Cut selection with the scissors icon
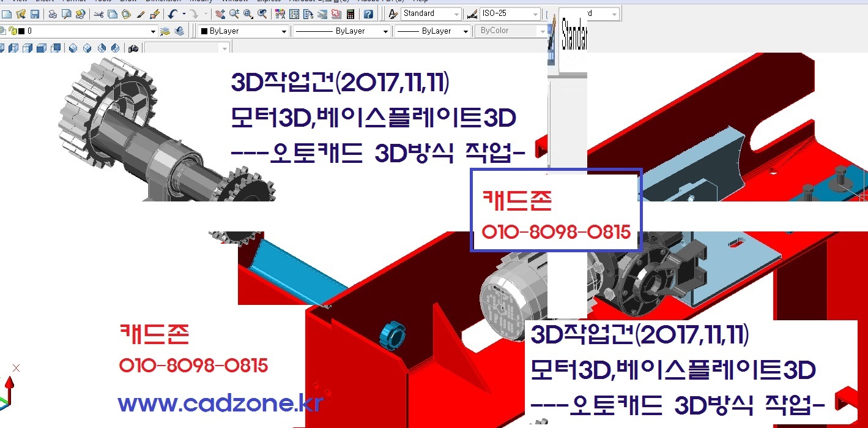868x428 pixels. coord(98,14)
